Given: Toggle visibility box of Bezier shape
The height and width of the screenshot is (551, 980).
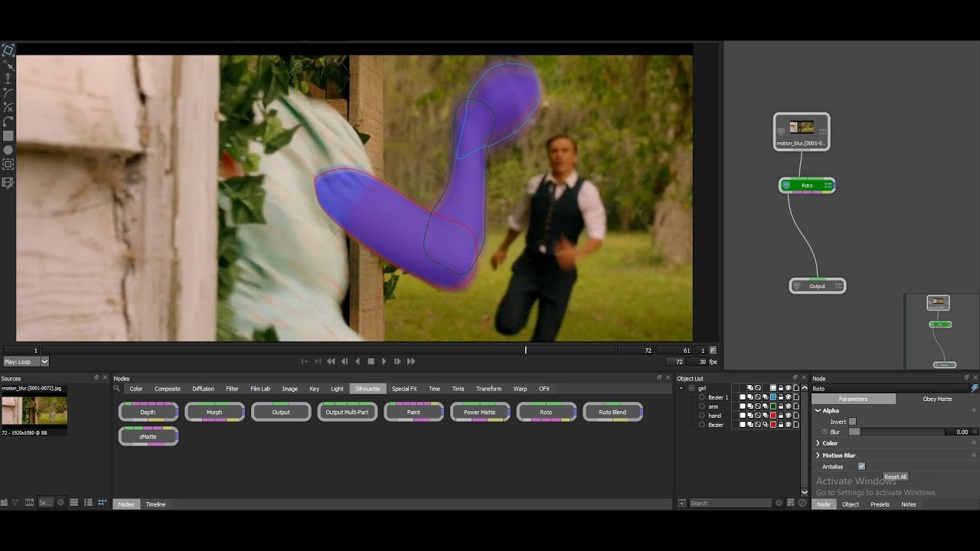Looking at the screenshot, I should (x=742, y=425).
